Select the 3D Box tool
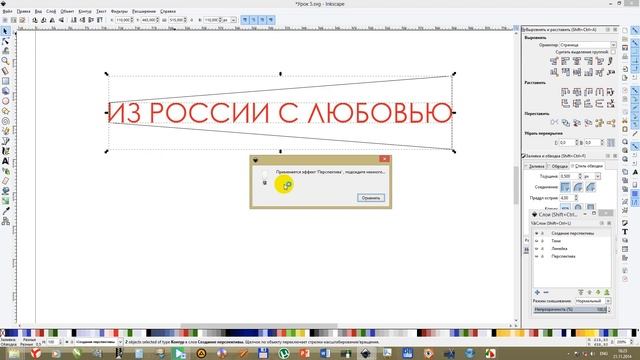The image size is (640, 360). (5, 91)
